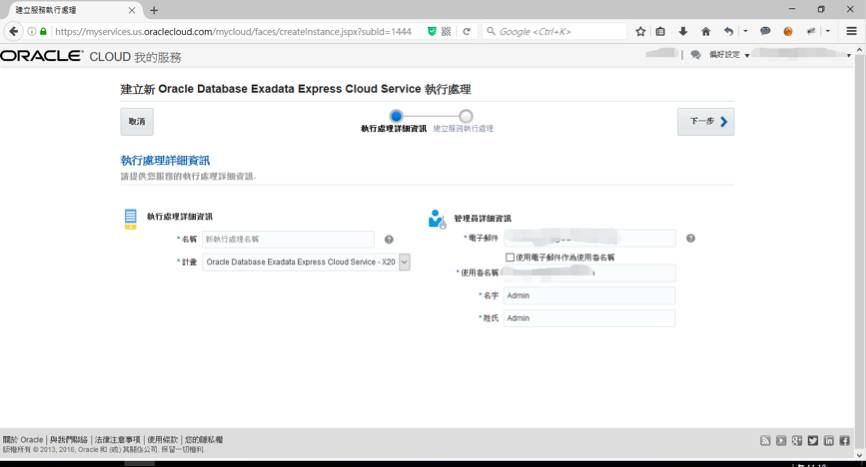Viewport: 866px width, 467px height.
Task: Click the undo curved arrow toolbar icon
Action: 729,31
